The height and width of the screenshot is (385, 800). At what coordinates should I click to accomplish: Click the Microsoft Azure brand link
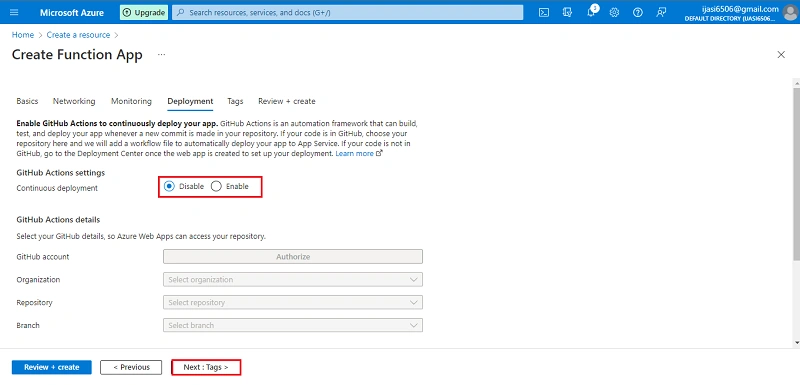click(x=72, y=12)
